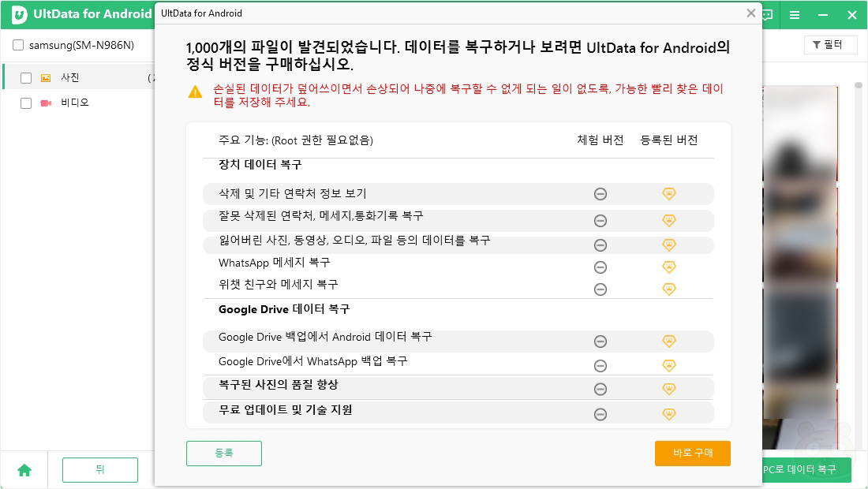Click diamond icon for 무료 업데이트 및 기술 지원
The width and height of the screenshot is (868, 489).
coord(668,414)
